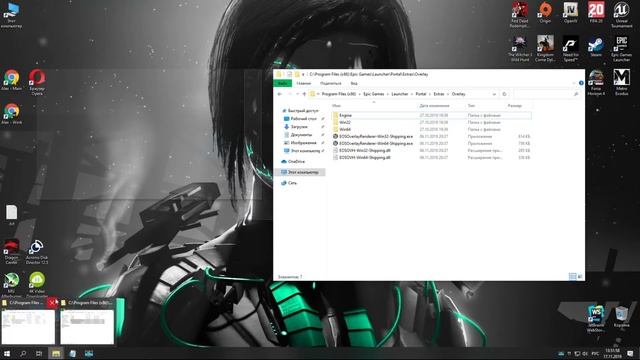
Task: Refresh the Overlay folder view
Action: tap(504, 94)
